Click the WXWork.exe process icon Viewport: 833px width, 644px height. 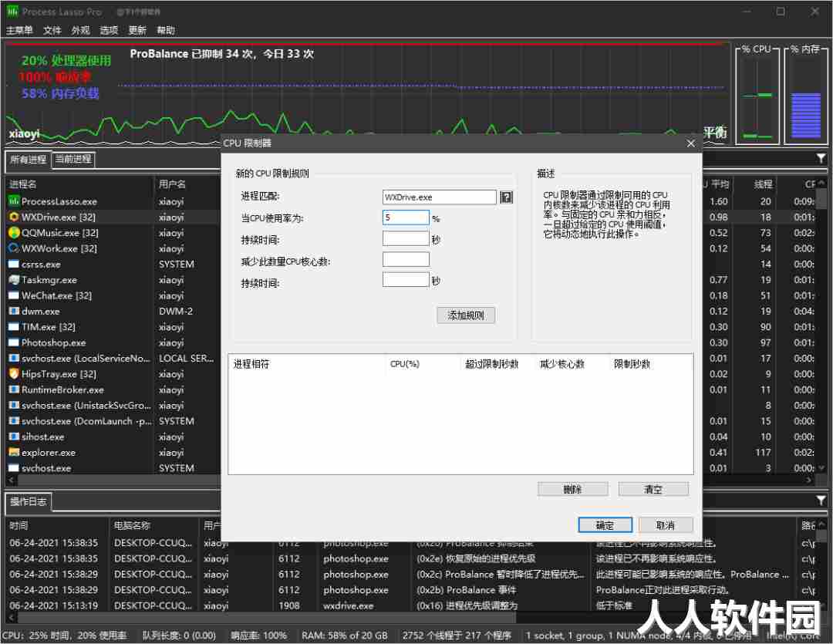13,248
